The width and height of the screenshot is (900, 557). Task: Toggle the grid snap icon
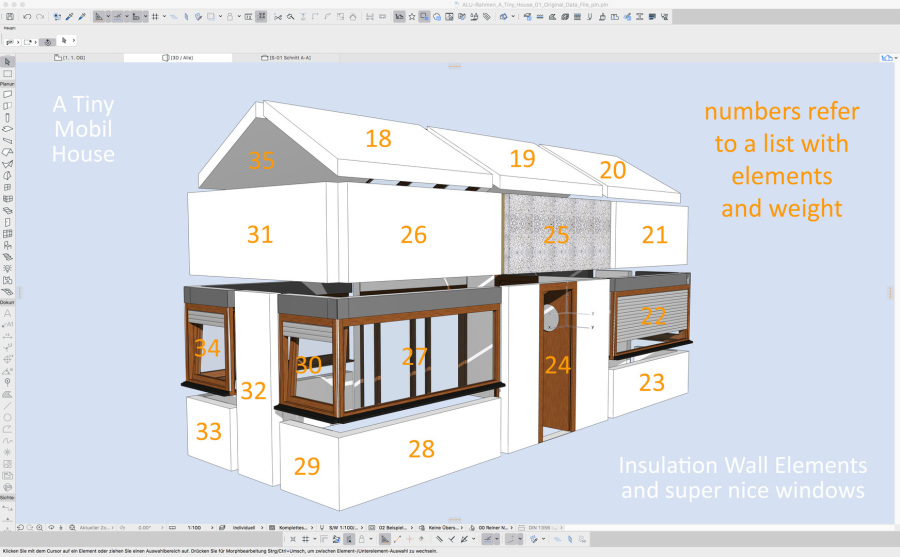(x=156, y=17)
